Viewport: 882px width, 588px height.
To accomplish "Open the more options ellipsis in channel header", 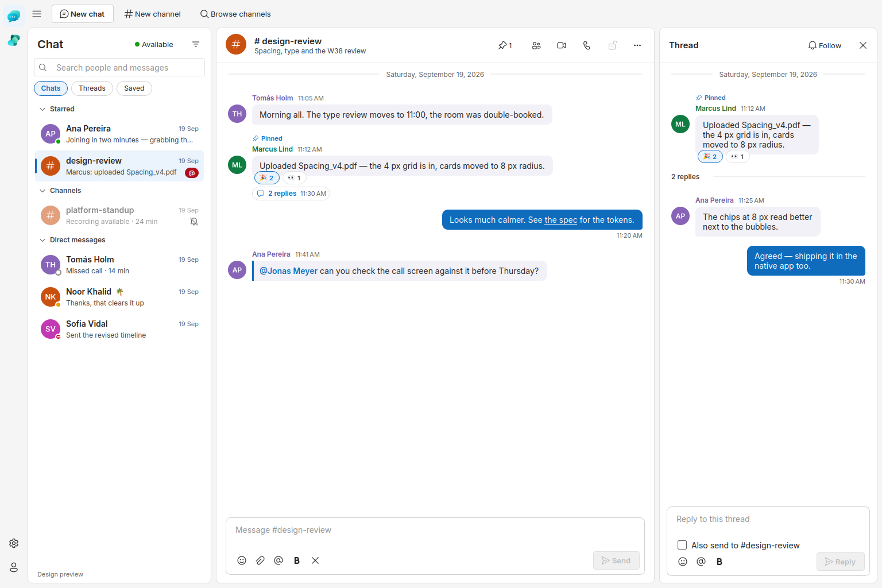I will 637,45.
